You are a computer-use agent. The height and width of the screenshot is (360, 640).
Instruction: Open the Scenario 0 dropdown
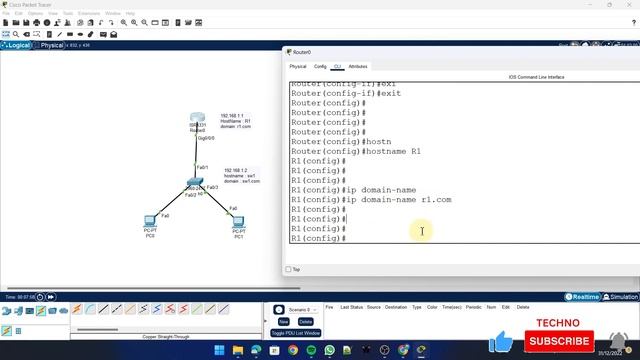tap(302, 310)
